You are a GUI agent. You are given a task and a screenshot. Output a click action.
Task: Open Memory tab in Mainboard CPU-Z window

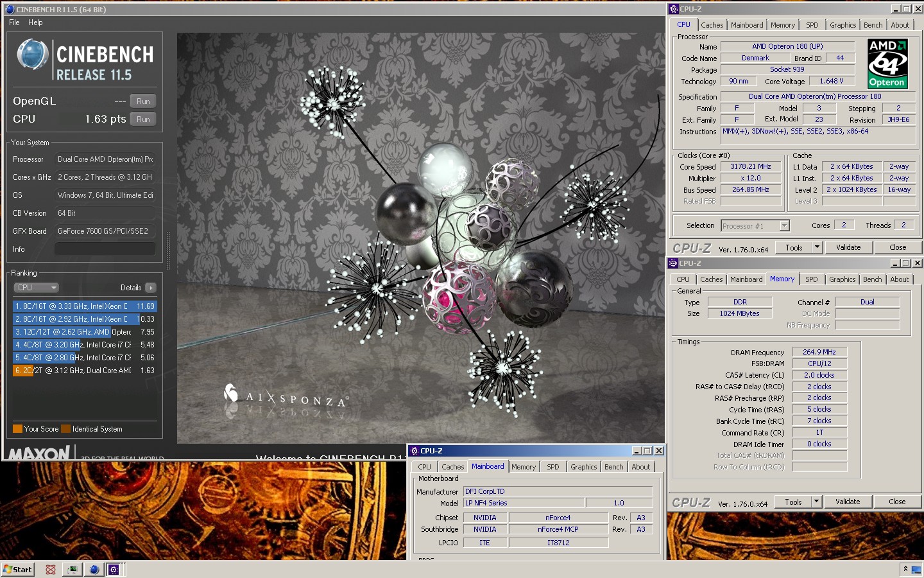[x=524, y=467]
